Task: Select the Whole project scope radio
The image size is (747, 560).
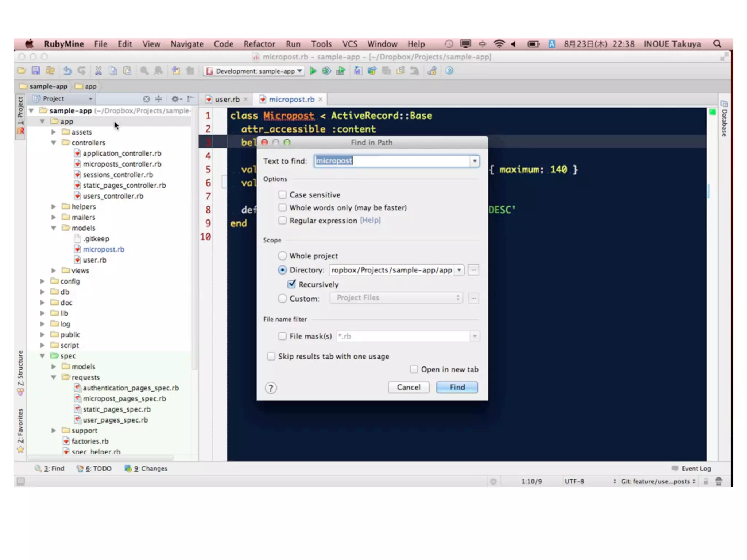Action: (282, 256)
